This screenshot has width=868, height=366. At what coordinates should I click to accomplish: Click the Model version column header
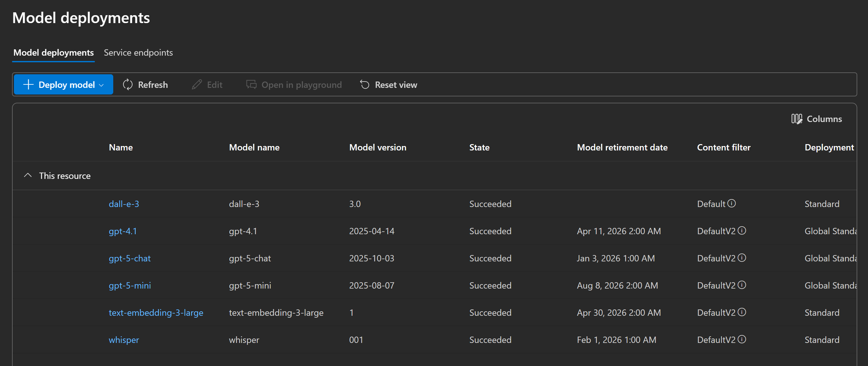point(378,147)
